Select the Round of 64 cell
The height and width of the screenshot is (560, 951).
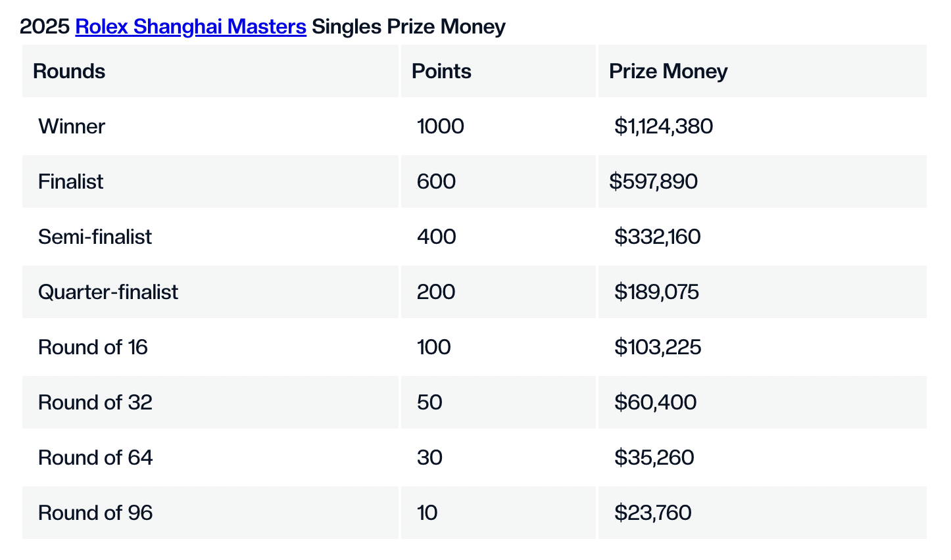pyautogui.click(x=95, y=457)
